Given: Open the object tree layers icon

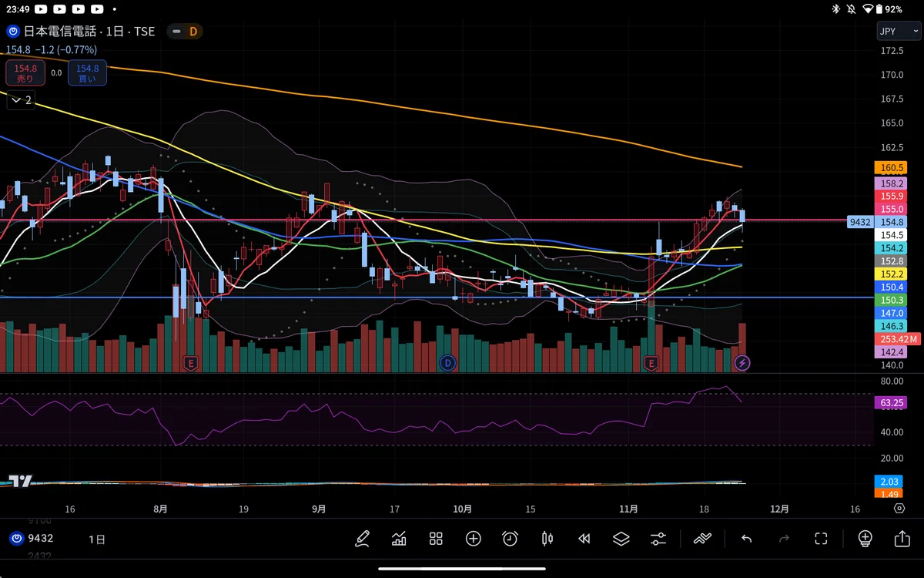Looking at the screenshot, I should [x=621, y=539].
